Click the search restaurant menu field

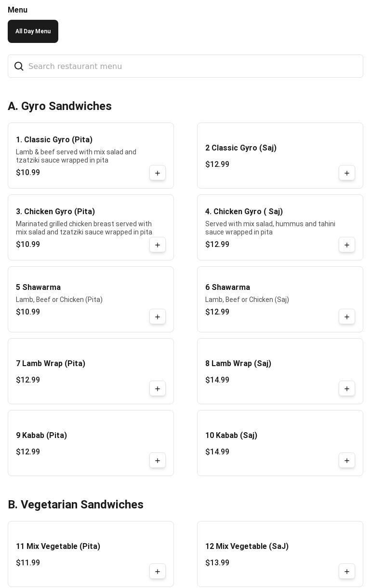pos(193,66)
